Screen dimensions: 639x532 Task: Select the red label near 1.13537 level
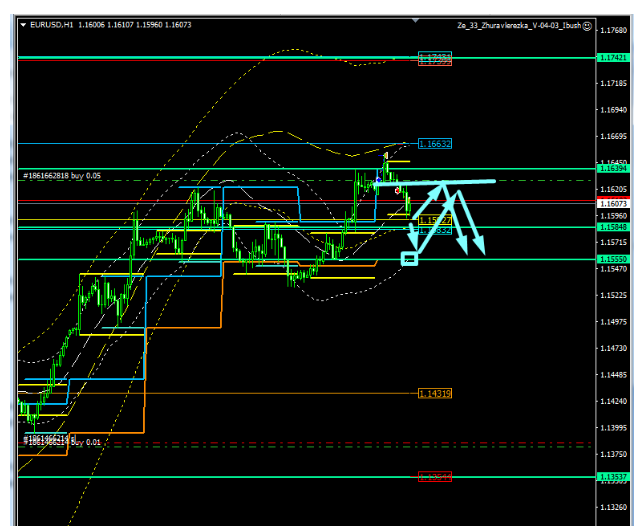point(435,477)
